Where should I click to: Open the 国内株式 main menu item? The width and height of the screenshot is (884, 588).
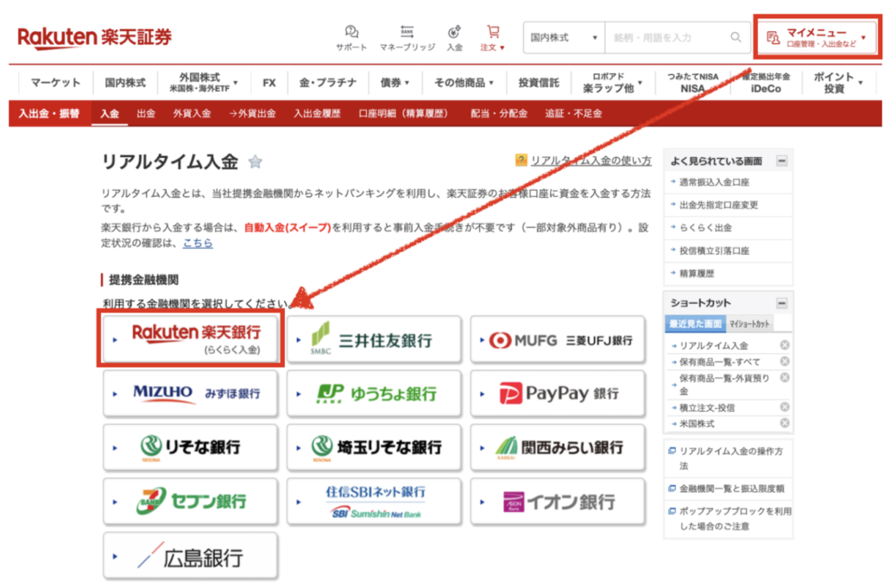point(125,82)
